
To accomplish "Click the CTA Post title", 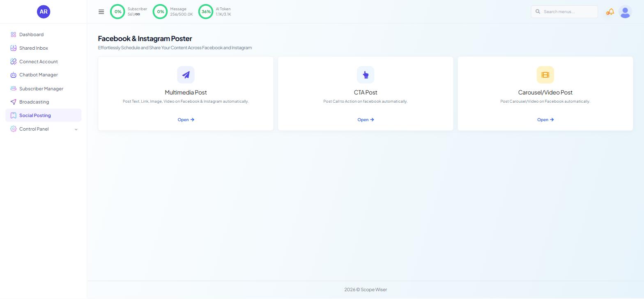I will coord(366,92).
